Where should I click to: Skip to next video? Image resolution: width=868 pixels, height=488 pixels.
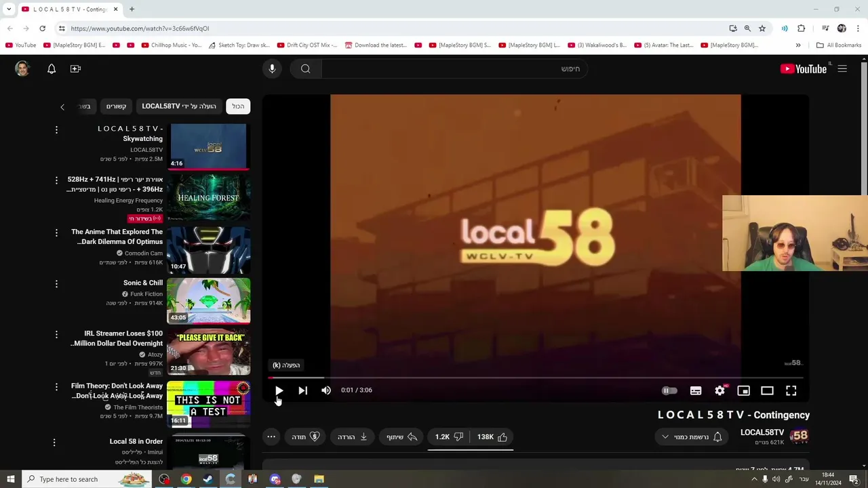pos(302,390)
